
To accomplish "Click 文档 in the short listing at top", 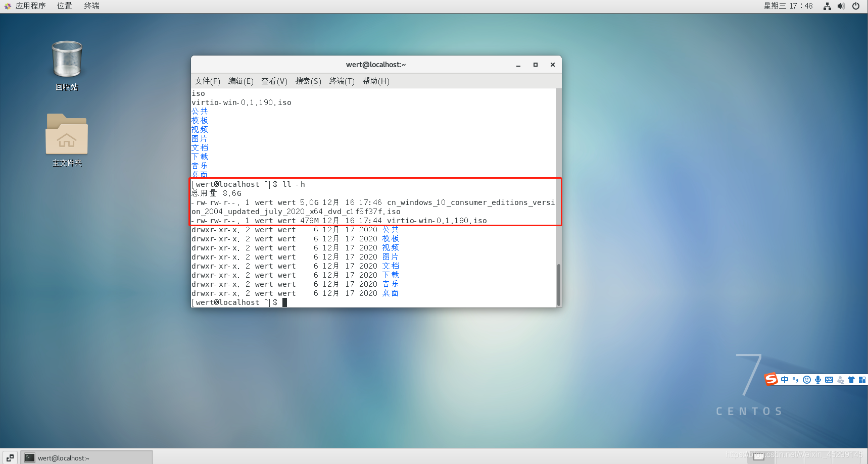I will click(x=200, y=148).
